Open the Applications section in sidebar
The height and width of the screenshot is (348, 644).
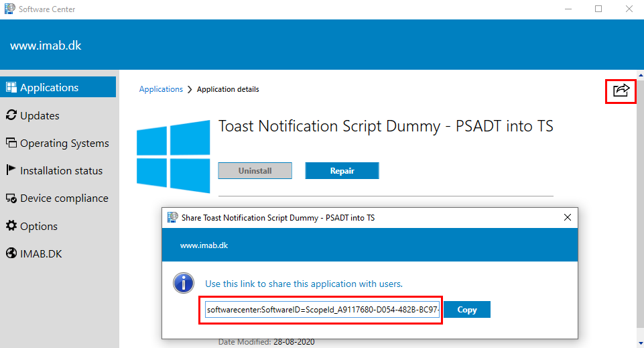[58, 87]
